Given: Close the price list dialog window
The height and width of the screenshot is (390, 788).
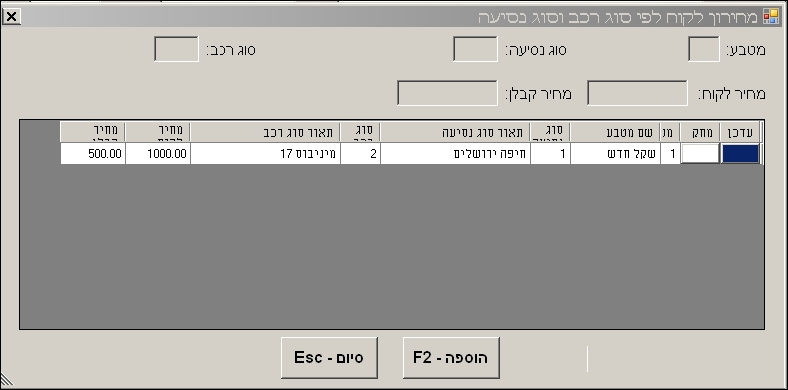Looking at the screenshot, I should [11, 17].
